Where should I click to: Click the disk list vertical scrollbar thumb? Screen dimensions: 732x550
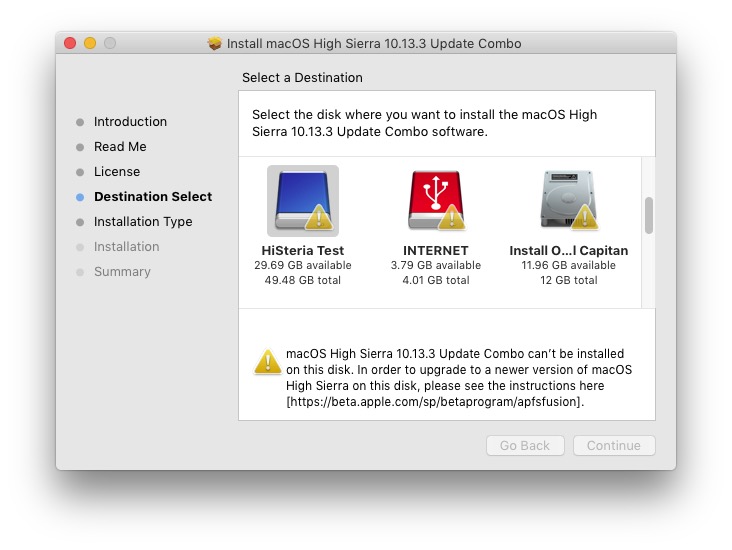pyautogui.click(x=648, y=215)
